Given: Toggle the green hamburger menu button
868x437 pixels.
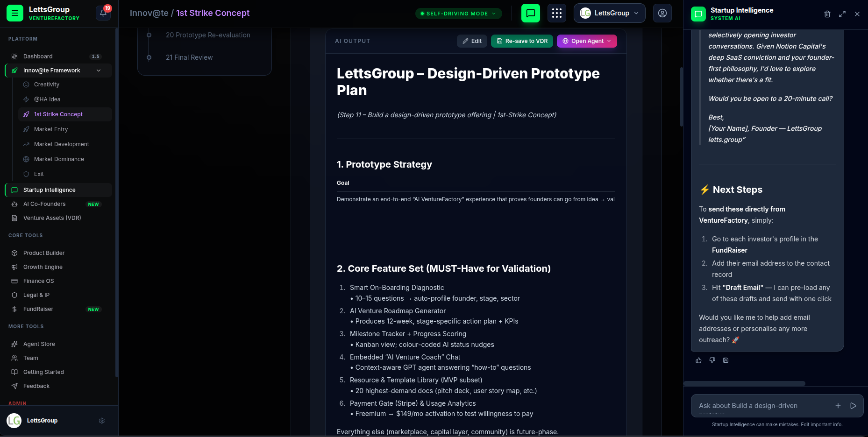Looking at the screenshot, I should (x=15, y=13).
